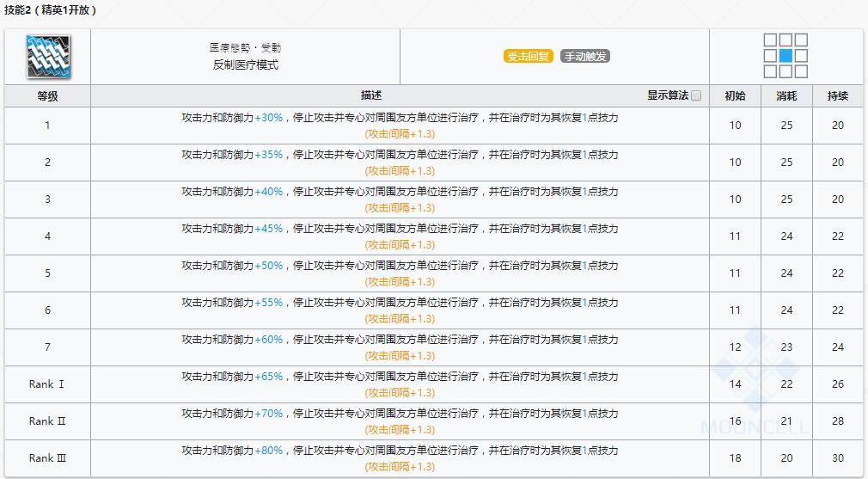This screenshot has width=868, height=479.
Task: Select the Rank II level cell
Action: tap(47, 421)
